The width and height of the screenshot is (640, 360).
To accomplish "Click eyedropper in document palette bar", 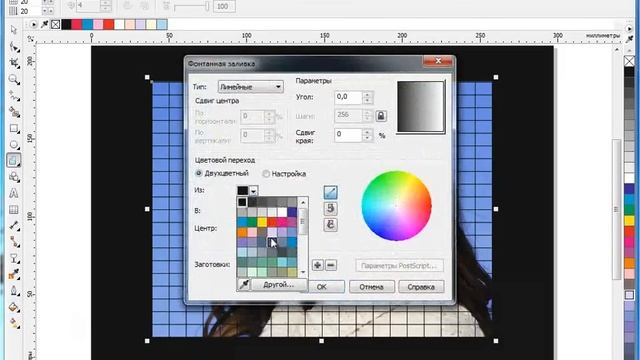I will [x=44, y=24].
